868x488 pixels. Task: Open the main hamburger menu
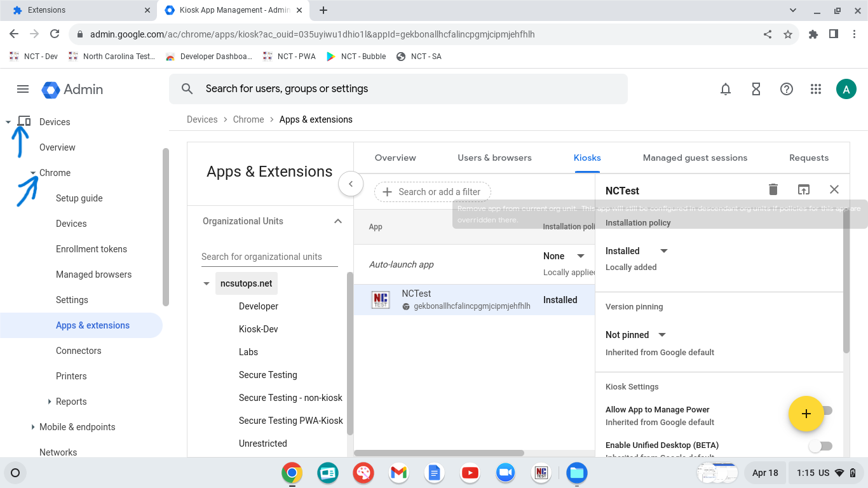point(23,89)
